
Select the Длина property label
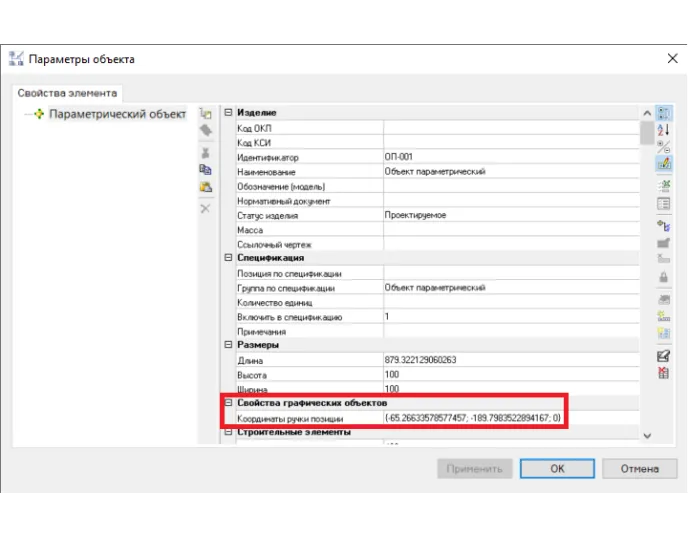250,361
